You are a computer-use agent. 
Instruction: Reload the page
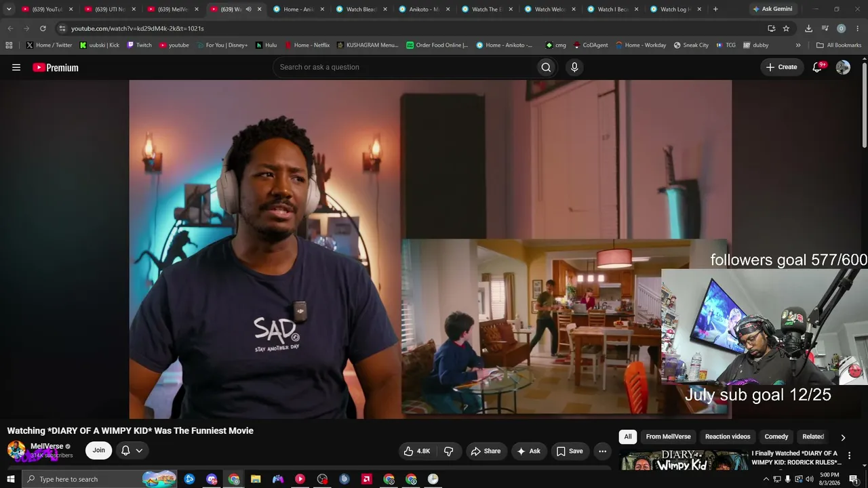point(43,28)
